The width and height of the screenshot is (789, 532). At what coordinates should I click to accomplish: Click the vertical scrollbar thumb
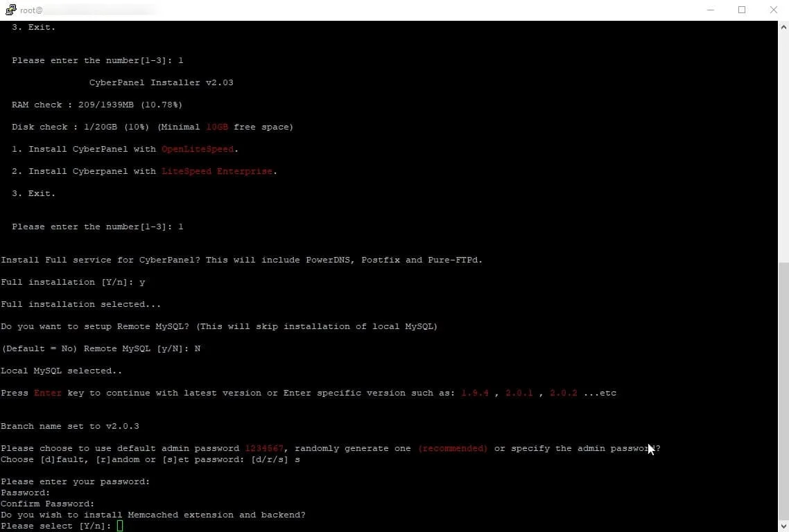(x=783, y=388)
